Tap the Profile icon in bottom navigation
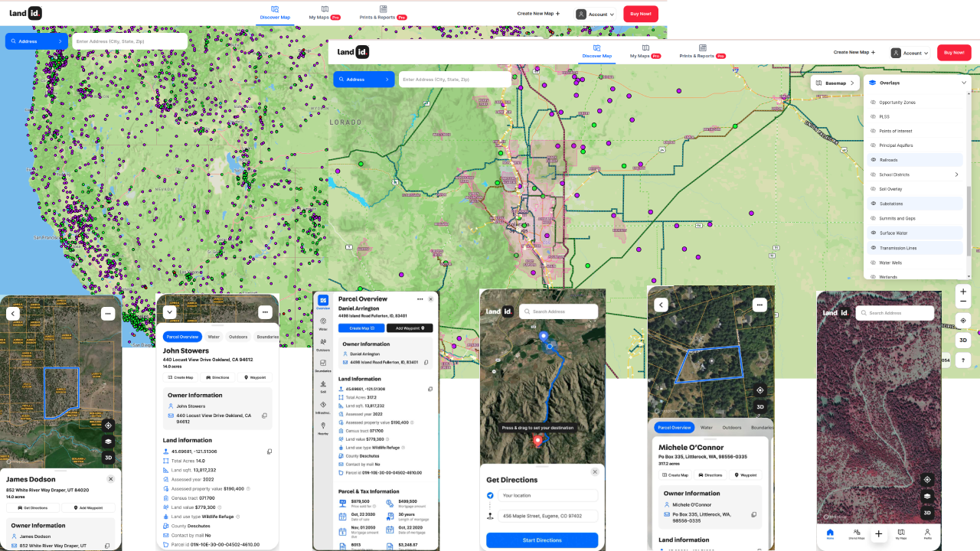980x551 pixels. 927,533
